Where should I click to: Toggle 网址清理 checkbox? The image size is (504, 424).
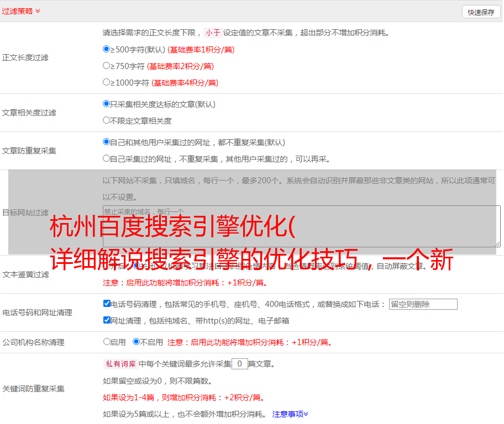tap(107, 320)
